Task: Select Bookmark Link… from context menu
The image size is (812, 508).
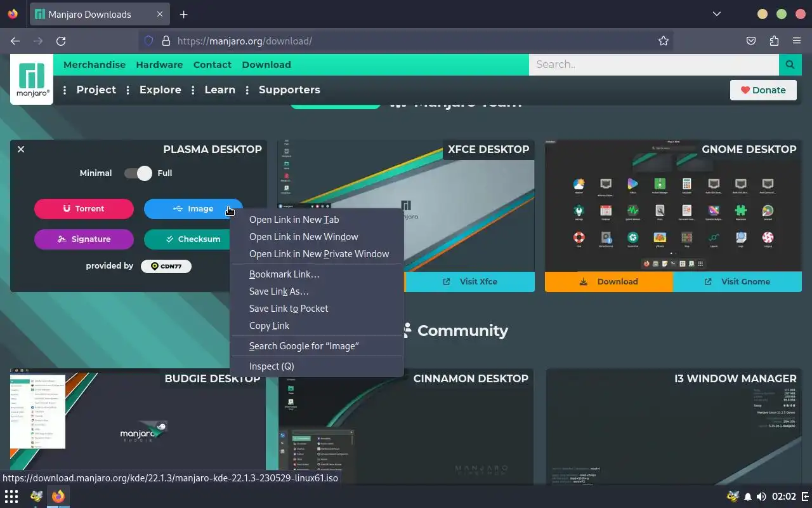Action: click(317, 274)
